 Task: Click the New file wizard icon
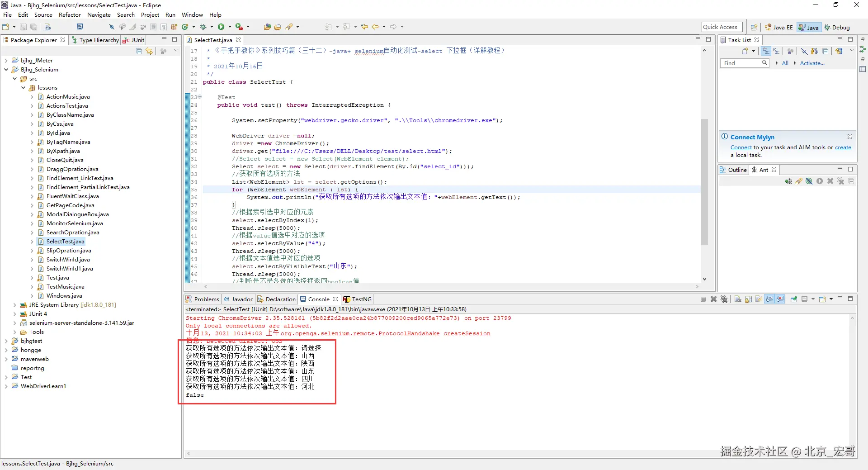tap(6, 27)
